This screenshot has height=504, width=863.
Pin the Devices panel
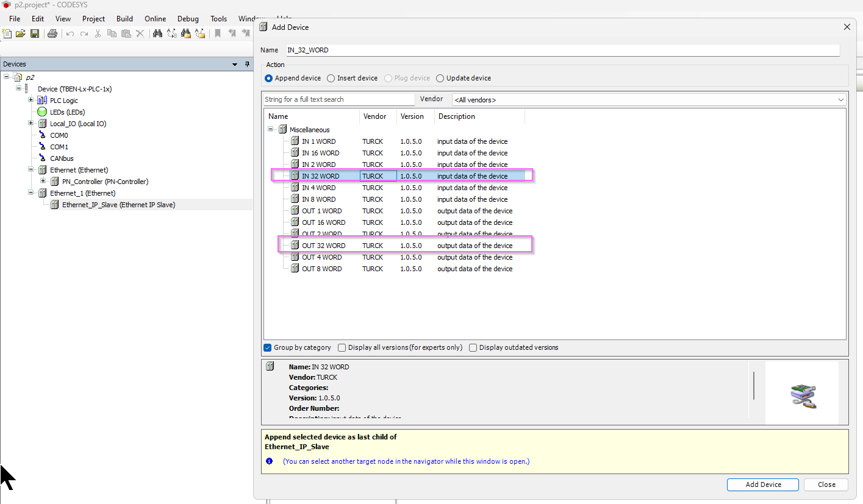[x=247, y=64]
